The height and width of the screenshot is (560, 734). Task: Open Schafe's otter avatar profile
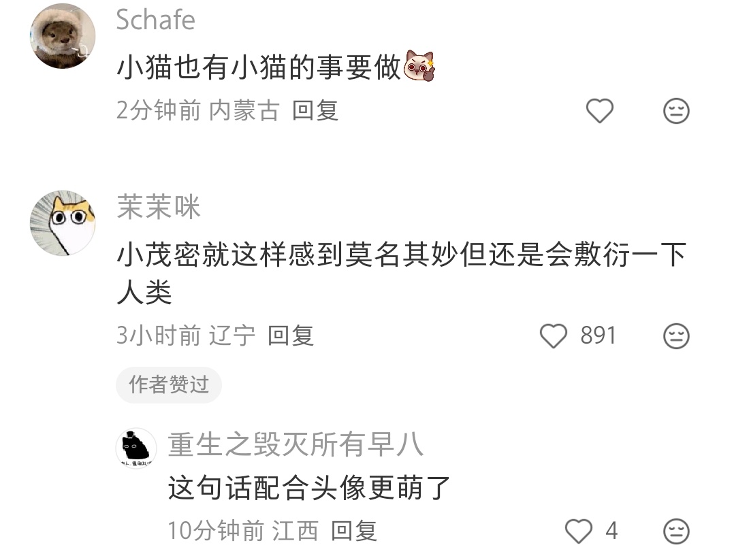pyautogui.click(x=63, y=36)
